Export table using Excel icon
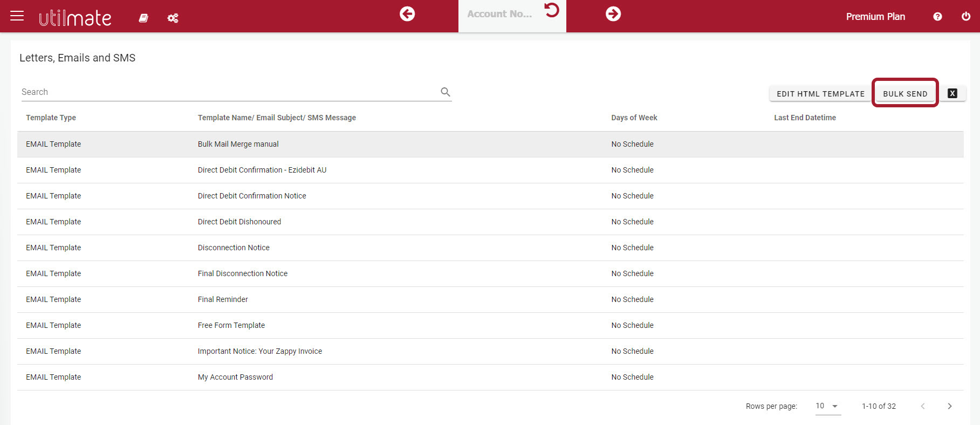Image resolution: width=980 pixels, height=425 pixels. point(952,93)
